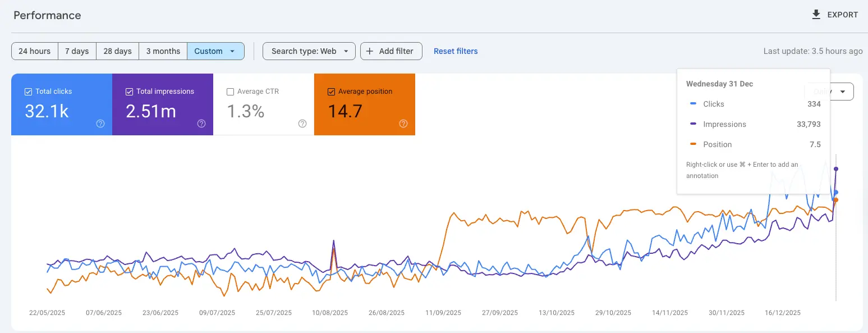Open the Daily granularity dropdown arrow
The height and width of the screenshot is (333, 868).
pos(842,92)
